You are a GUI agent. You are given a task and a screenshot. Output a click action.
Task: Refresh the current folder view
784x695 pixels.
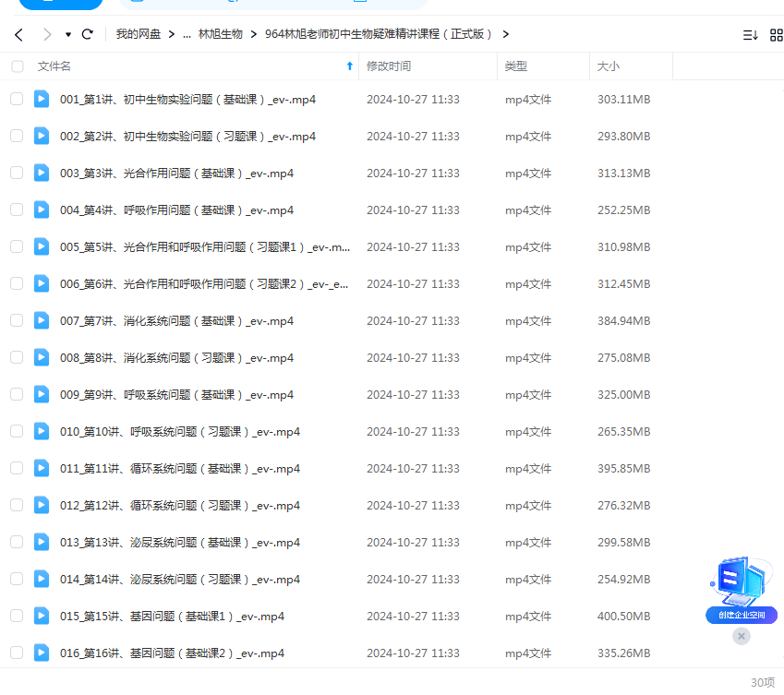coord(86,34)
